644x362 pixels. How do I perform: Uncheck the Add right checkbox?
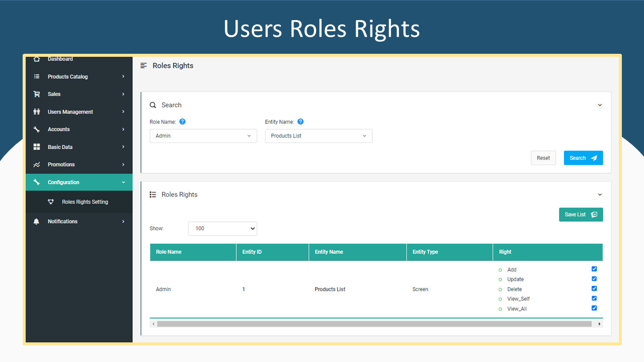(594, 269)
